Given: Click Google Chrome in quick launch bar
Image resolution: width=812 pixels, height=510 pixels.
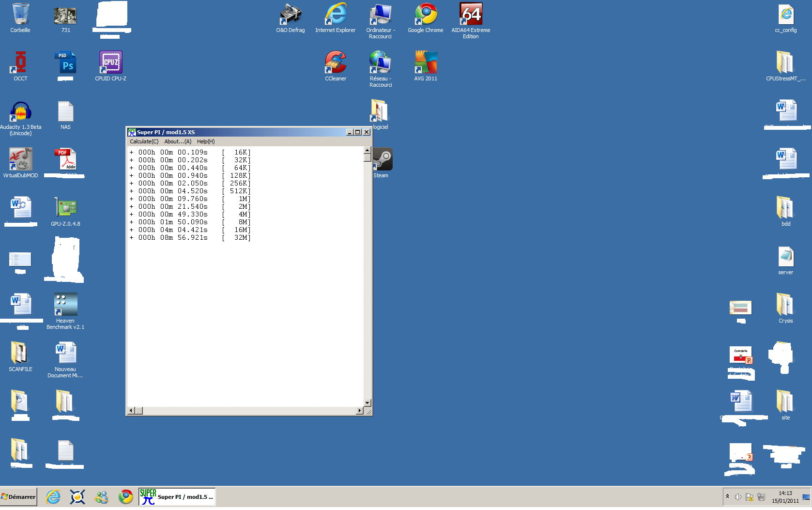Looking at the screenshot, I should pyautogui.click(x=126, y=496).
